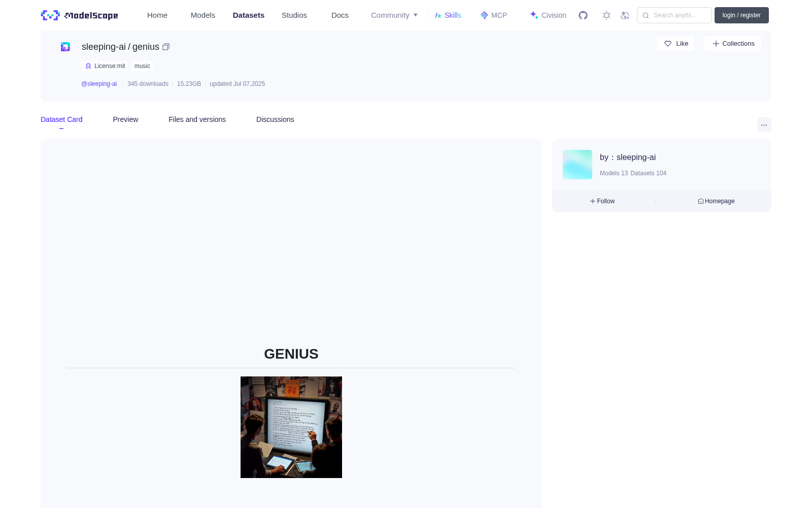
Task: Open the Studios nav item
Action: pos(294,15)
